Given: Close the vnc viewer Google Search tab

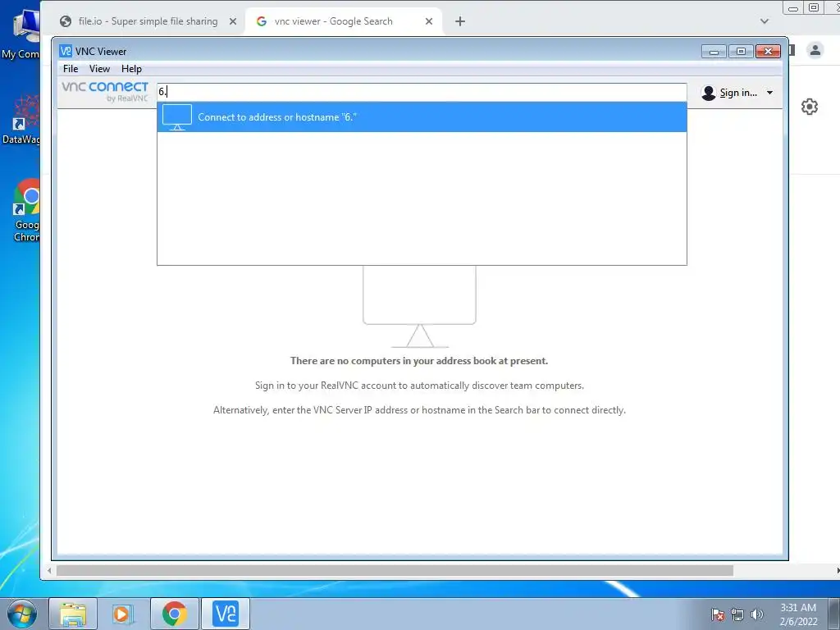Looking at the screenshot, I should pos(428,21).
